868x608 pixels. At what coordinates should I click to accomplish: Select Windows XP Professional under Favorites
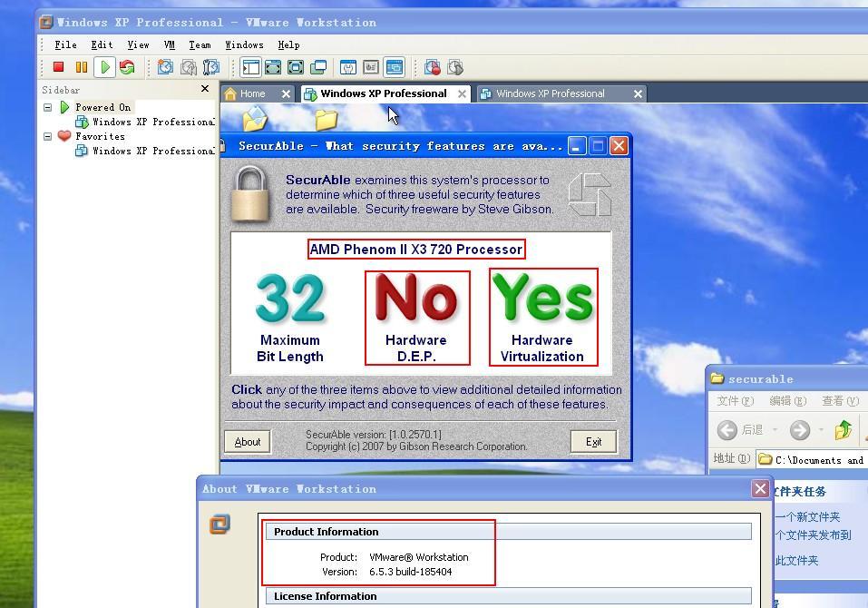point(153,151)
